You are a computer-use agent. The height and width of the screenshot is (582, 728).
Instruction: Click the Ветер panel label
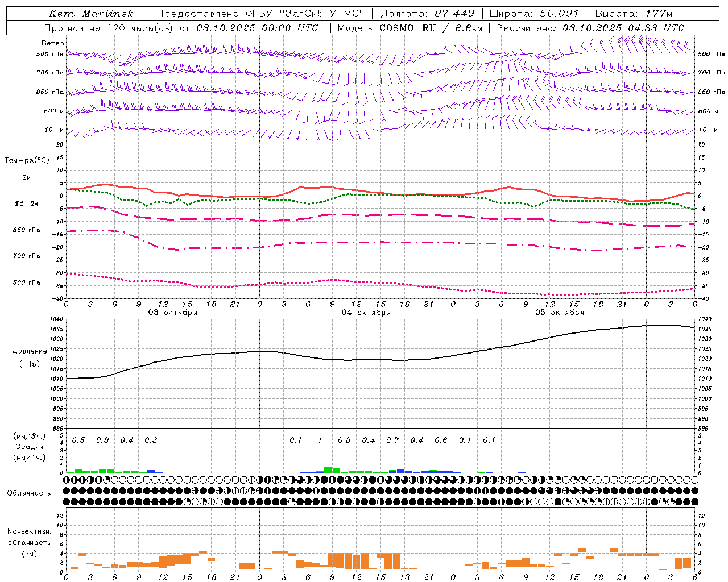click(53, 43)
